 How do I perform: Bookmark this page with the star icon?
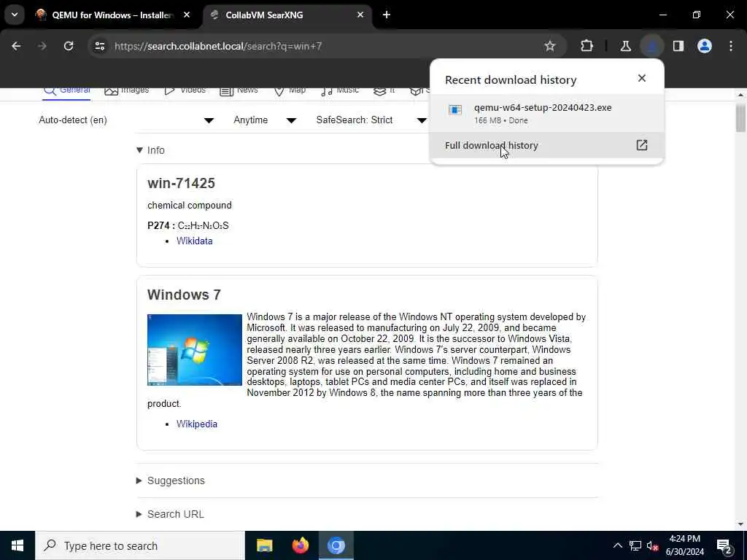(x=550, y=46)
